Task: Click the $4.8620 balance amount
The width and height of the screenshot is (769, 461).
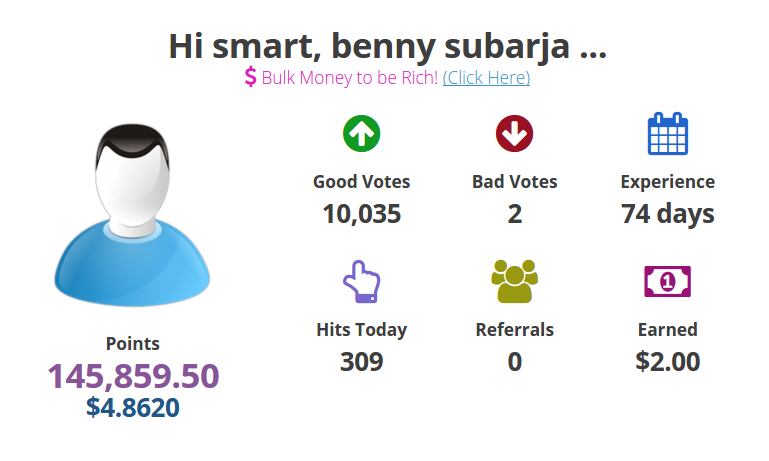Action: point(133,407)
